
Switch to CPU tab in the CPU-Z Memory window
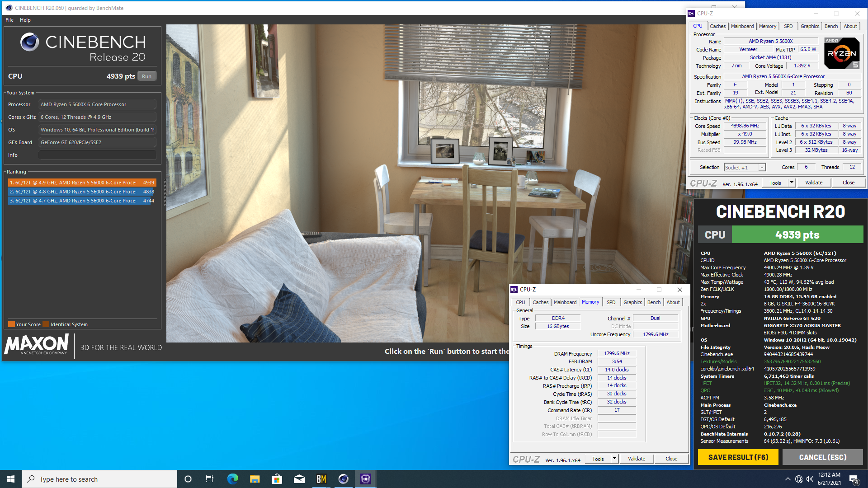click(520, 302)
